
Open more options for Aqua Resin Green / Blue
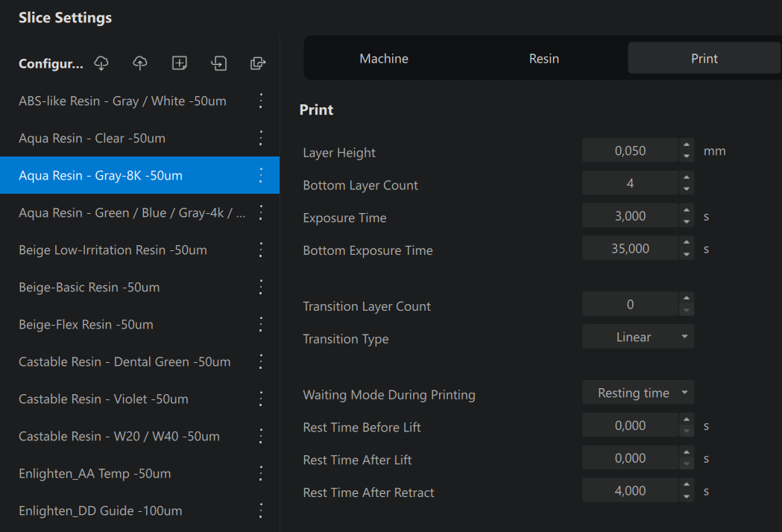261,213
